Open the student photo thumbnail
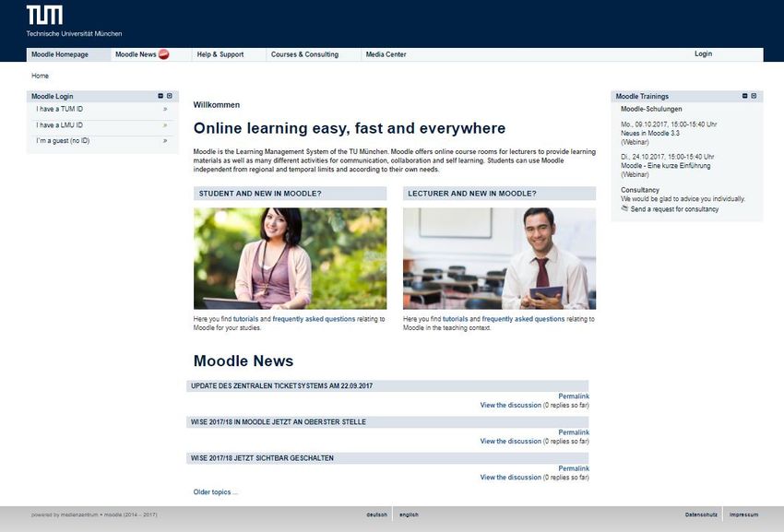 (290, 258)
